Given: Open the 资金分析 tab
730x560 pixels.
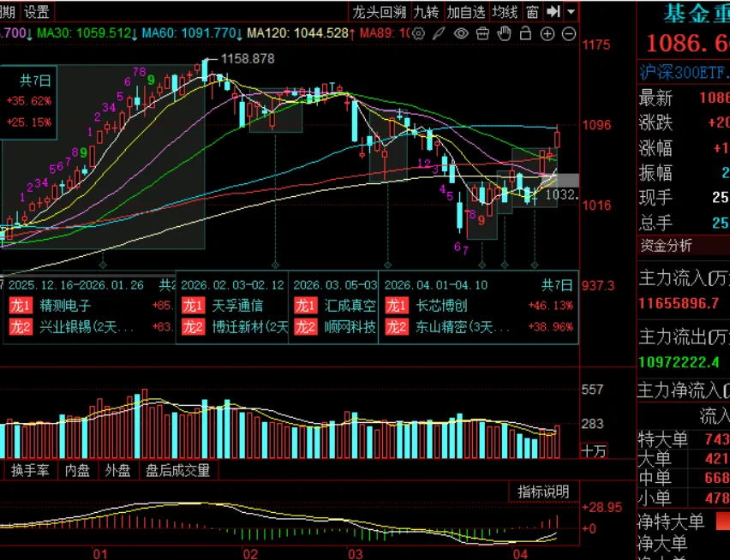Looking at the screenshot, I should pos(667,246).
